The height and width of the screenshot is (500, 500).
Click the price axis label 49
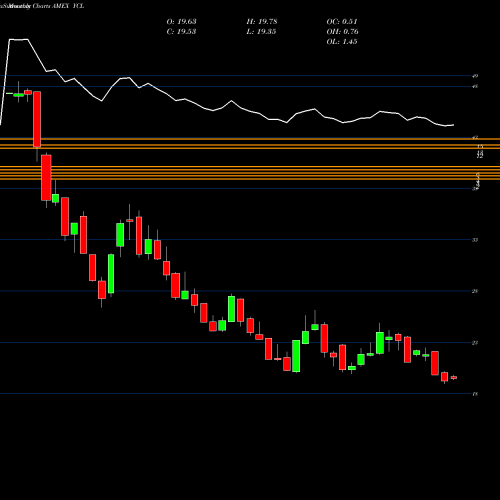[475, 76]
